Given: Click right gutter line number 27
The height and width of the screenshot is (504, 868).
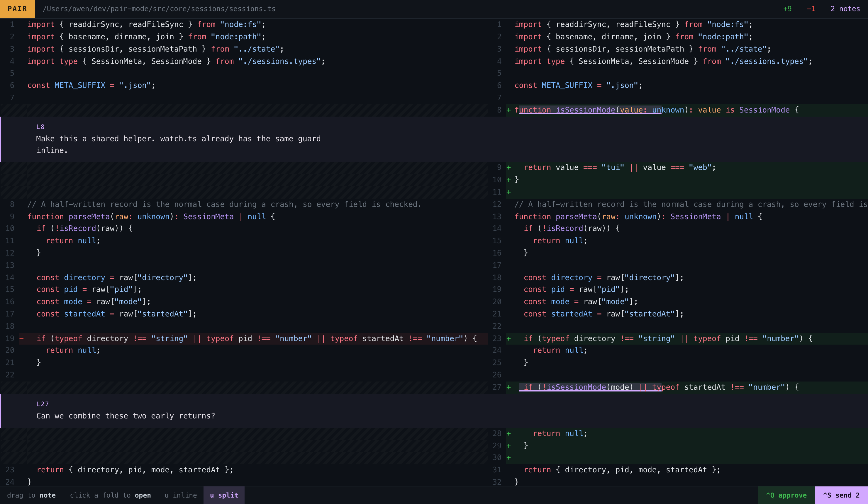Looking at the screenshot, I should click(497, 387).
